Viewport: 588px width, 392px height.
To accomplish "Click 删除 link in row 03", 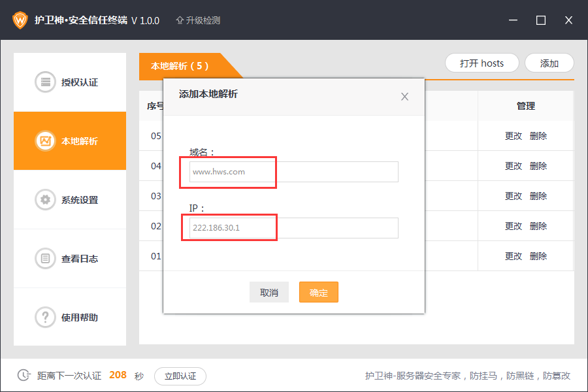I will pos(538,196).
